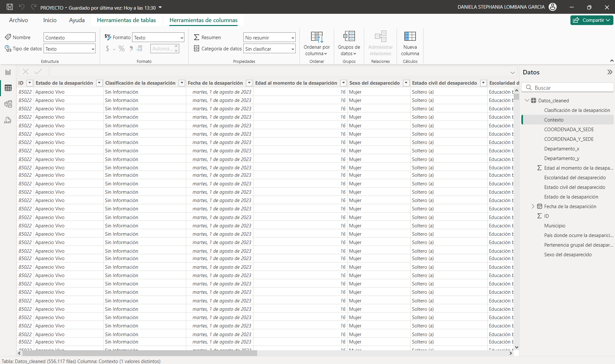Click Escolaridad column header

pyautogui.click(x=503, y=83)
